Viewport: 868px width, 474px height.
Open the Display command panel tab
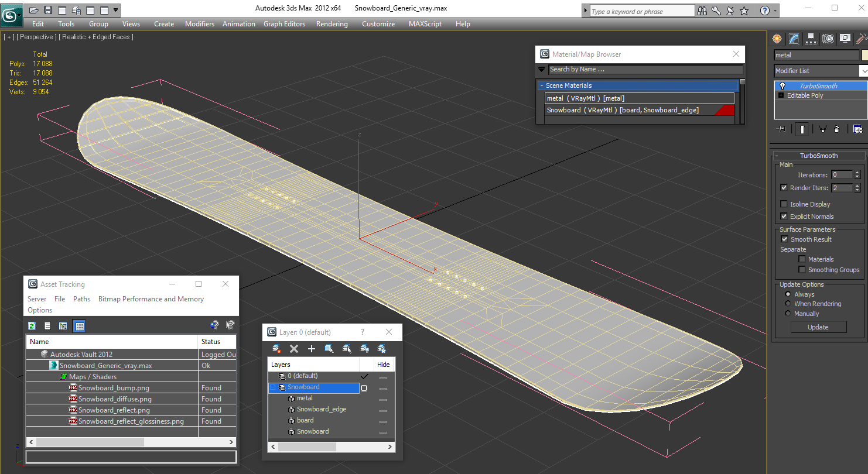click(845, 39)
